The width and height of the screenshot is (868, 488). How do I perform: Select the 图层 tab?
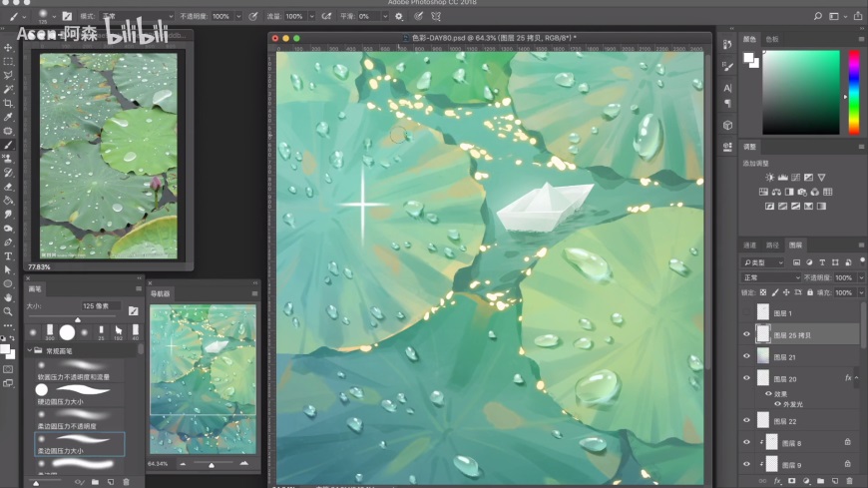795,244
